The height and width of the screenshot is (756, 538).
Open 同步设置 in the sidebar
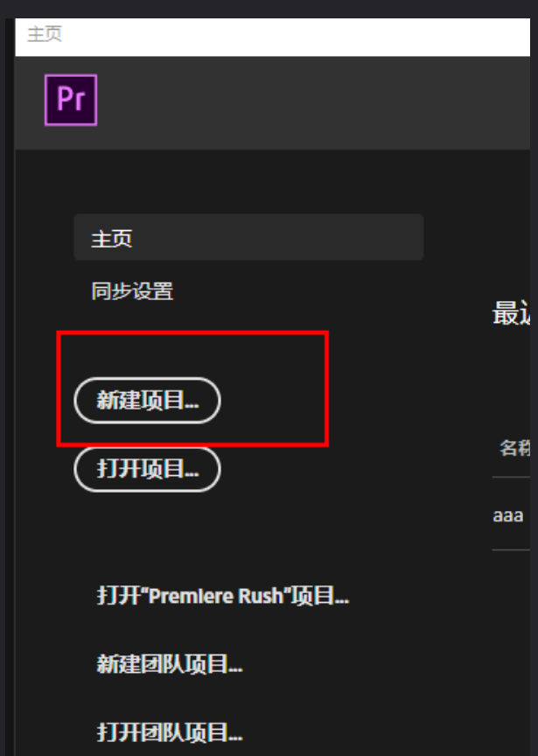(133, 291)
